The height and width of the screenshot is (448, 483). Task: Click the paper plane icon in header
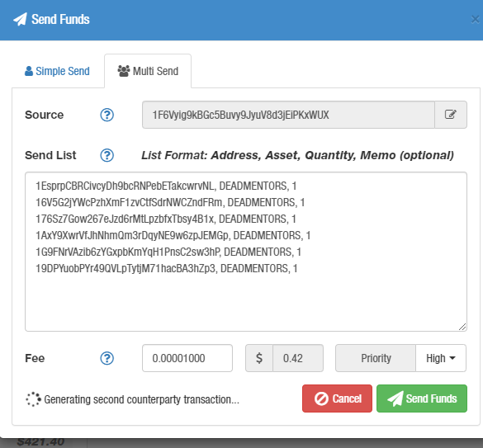pos(20,20)
